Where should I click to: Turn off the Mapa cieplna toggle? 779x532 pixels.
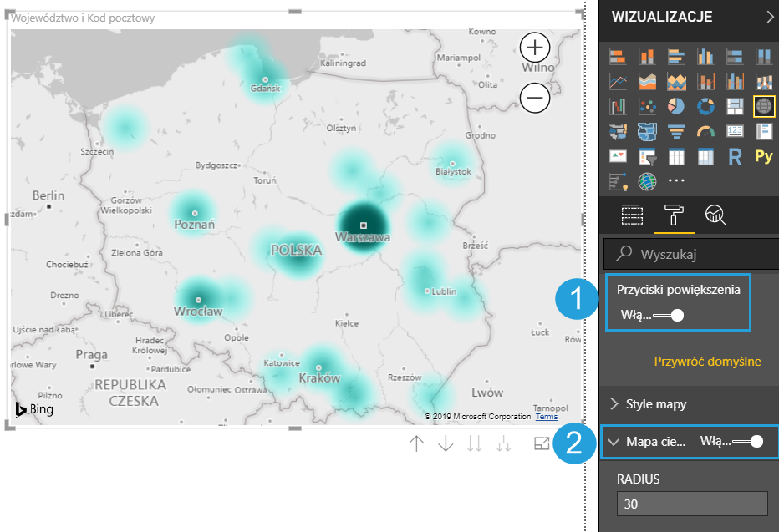749,442
